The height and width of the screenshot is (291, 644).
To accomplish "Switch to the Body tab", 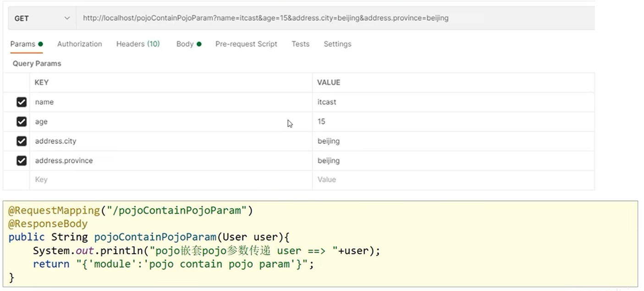I will pos(189,44).
